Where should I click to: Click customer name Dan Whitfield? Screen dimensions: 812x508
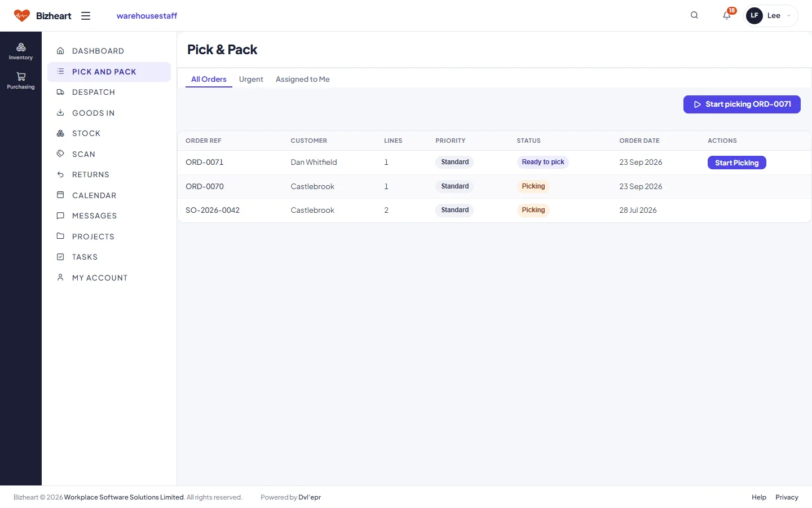314,163
